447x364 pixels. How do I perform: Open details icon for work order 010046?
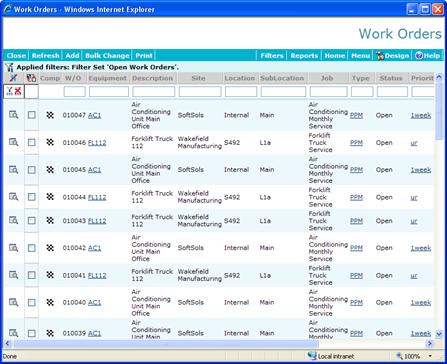pyautogui.click(x=13, y=142)
